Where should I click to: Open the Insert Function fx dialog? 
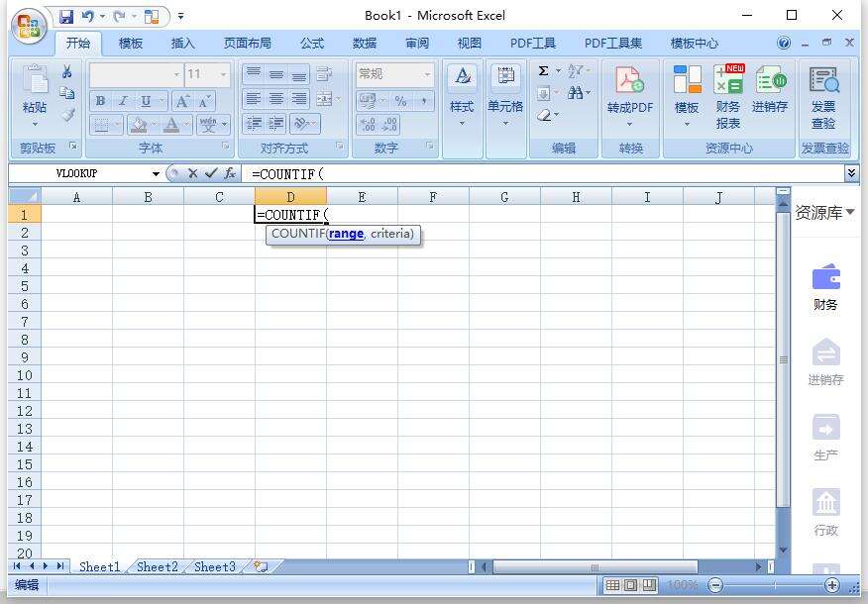pos(230,173)
